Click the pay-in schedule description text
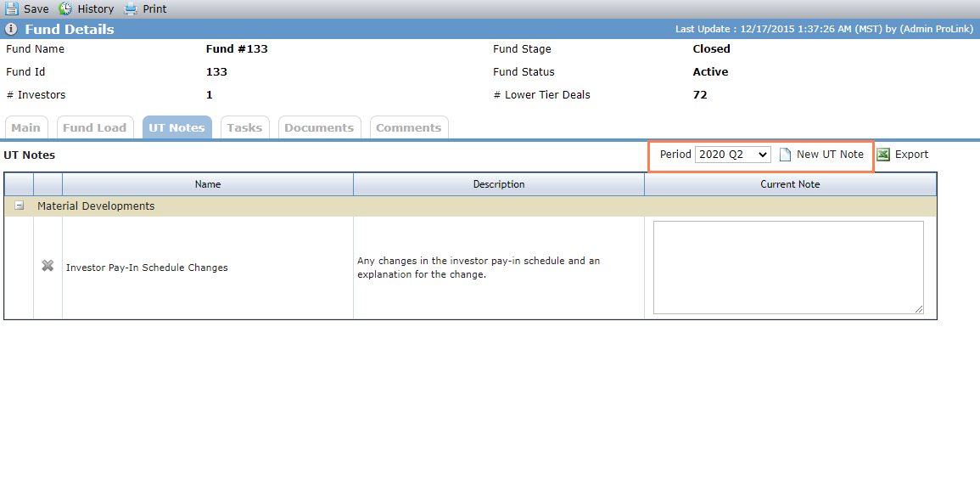The image size is (980, 479). [479, 268]
